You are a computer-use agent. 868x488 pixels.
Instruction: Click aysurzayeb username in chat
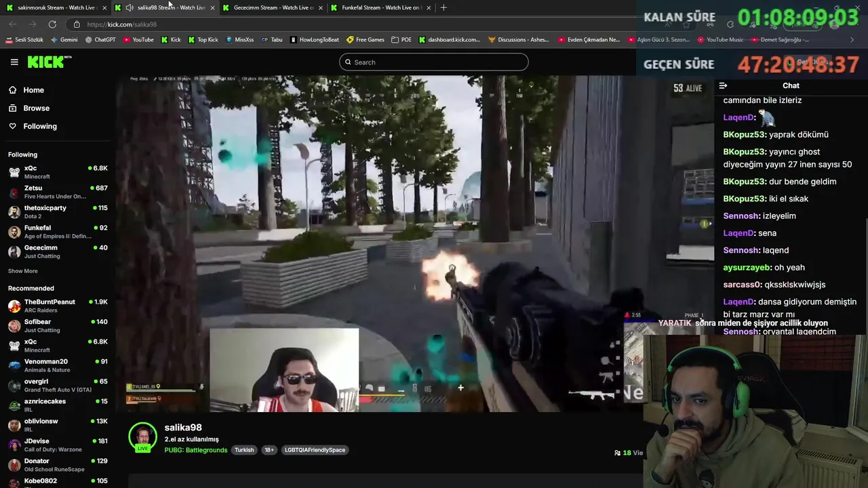pos(747,268)
